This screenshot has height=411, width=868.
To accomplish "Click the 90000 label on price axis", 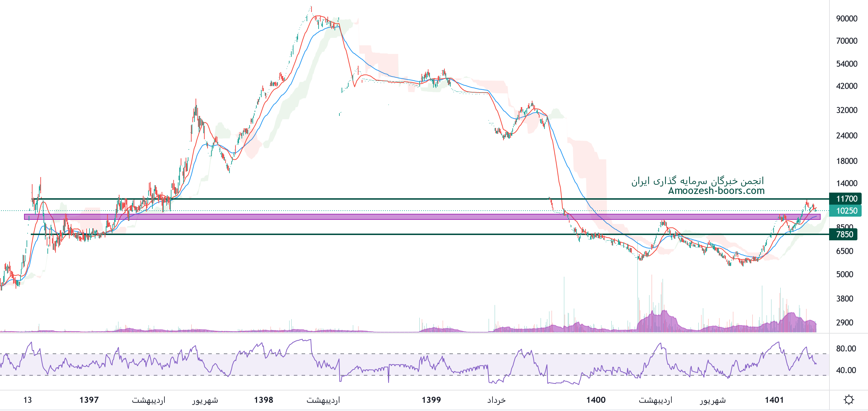I will click(x=846, y=19).
